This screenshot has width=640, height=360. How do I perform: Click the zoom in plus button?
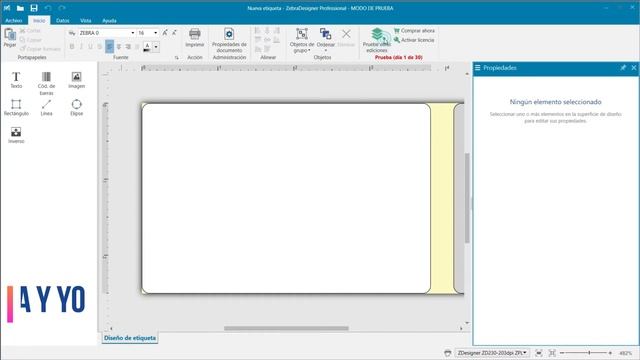[610, 353]
